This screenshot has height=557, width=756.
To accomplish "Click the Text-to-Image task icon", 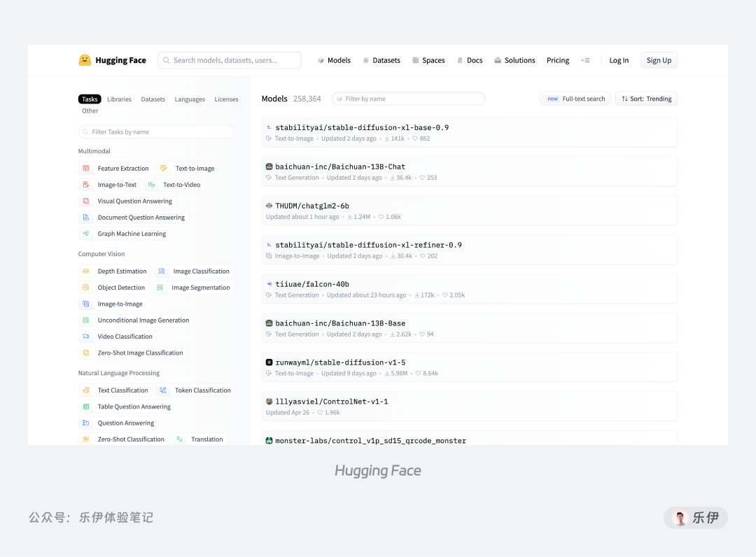I will [x=163, y=168].
